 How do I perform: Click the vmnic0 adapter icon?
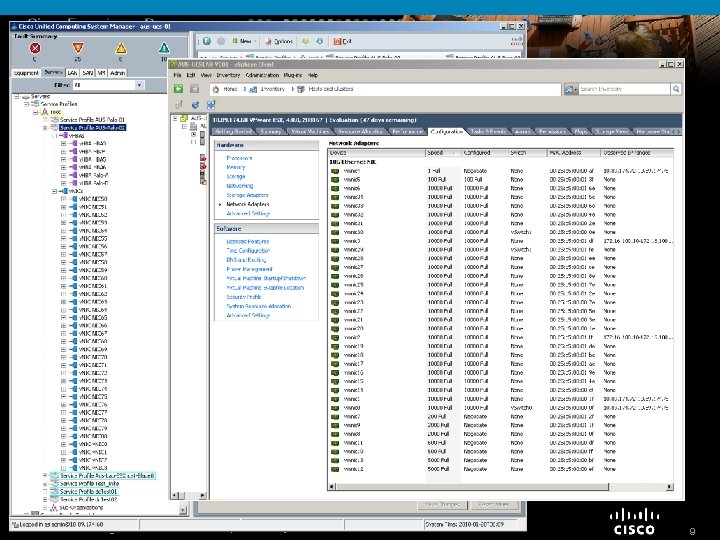click(335, 408)
